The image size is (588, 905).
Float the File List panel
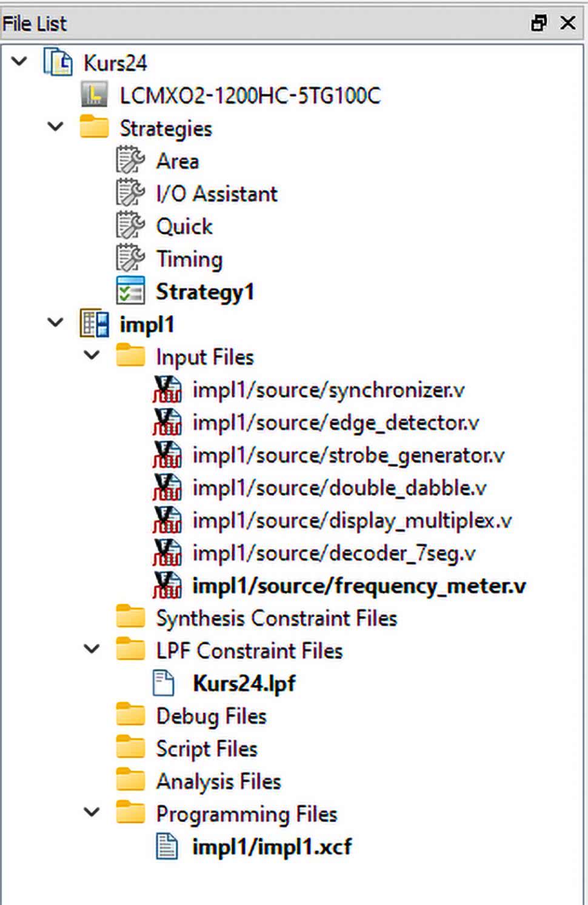click(538, 23)
